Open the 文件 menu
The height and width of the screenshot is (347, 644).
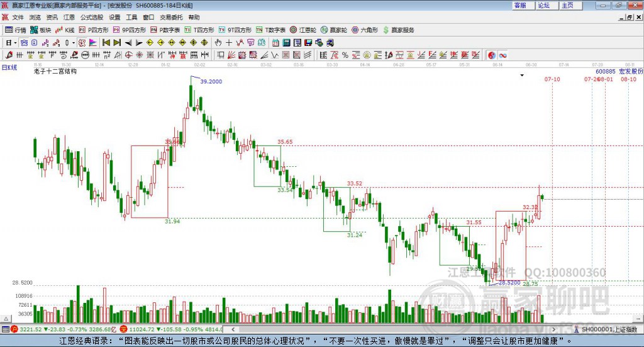[x=18, y=17]
